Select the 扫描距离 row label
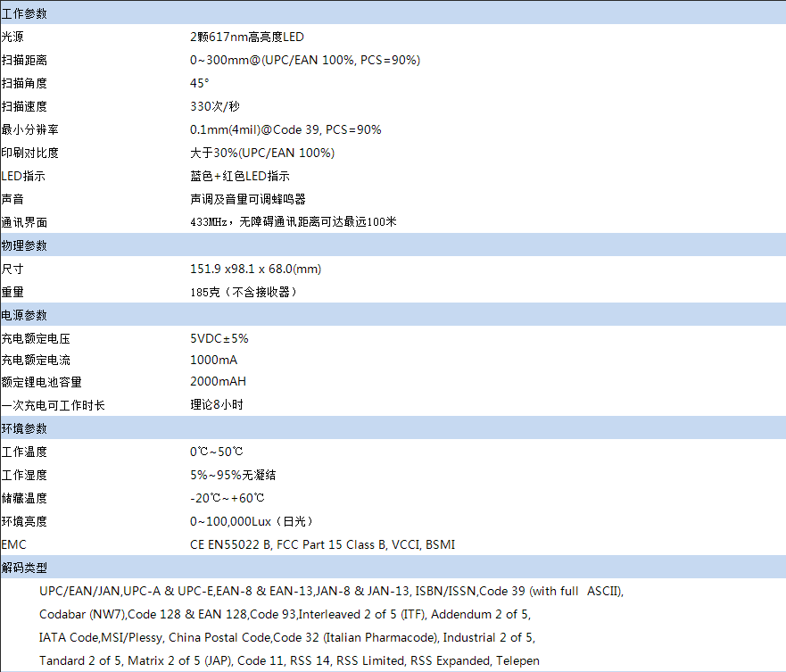The image size is (786, 672). point(24,59)
